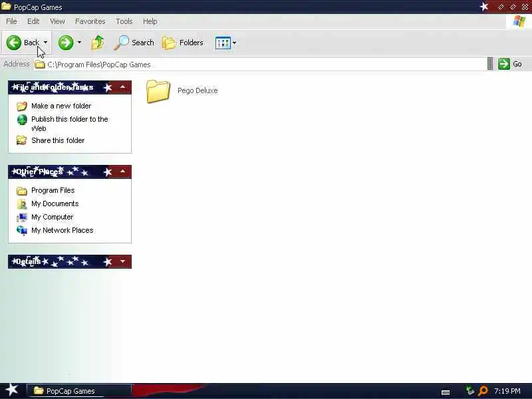Click the Views icon button

click(223, 43)
